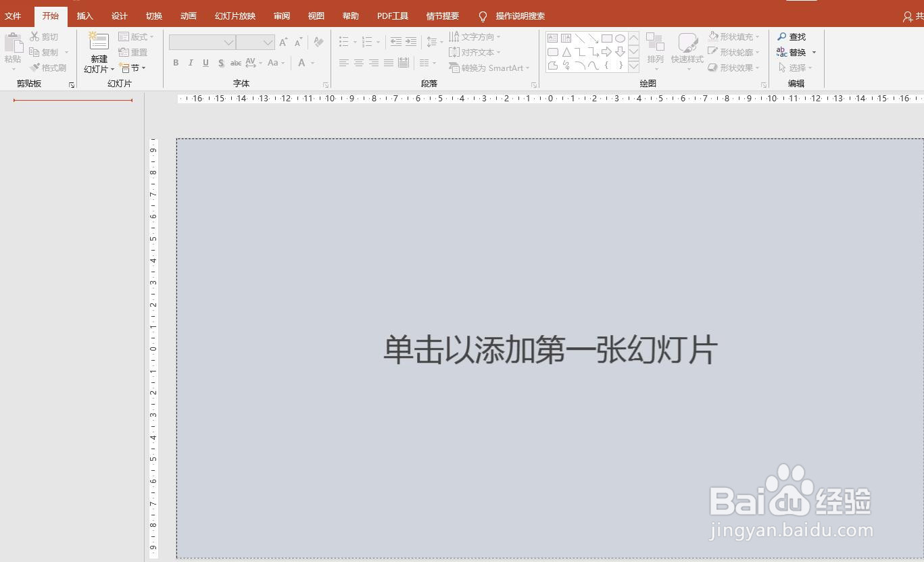
Task: Open the Layout (版式) dropdown
Action: coord(136,36)
